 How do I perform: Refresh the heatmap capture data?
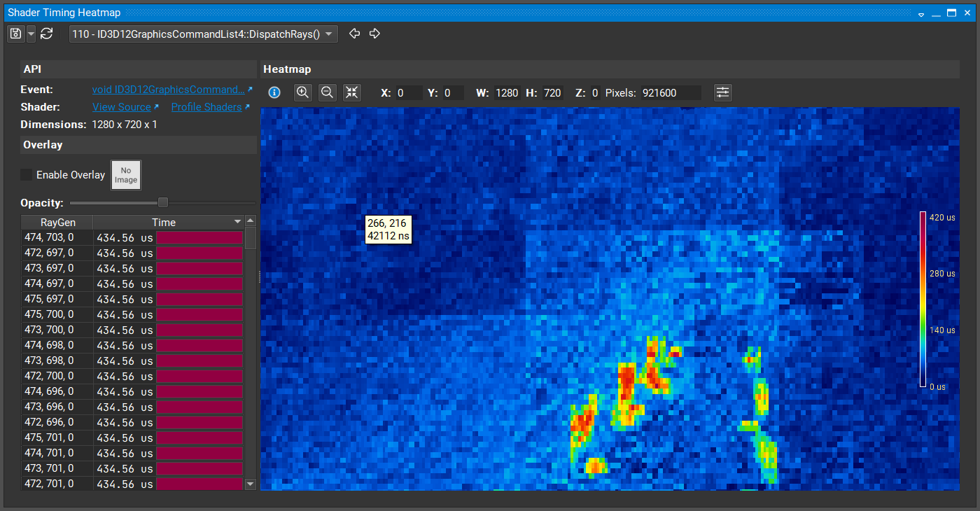point(46,33)
